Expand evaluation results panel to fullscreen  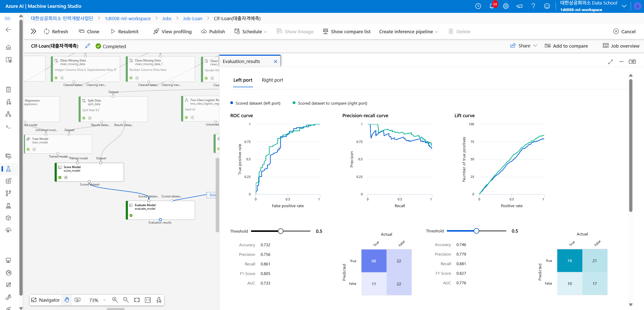click(610, 61)
